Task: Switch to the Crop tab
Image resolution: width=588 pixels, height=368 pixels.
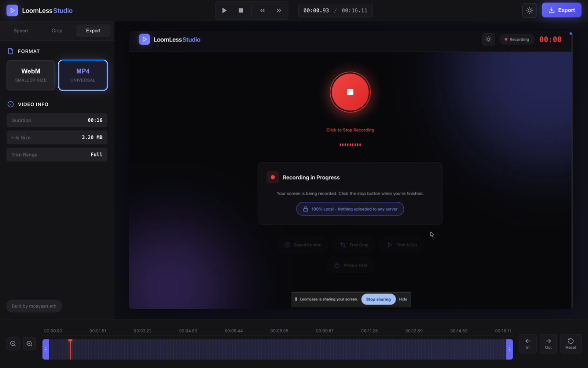Action: pos(57,30)
